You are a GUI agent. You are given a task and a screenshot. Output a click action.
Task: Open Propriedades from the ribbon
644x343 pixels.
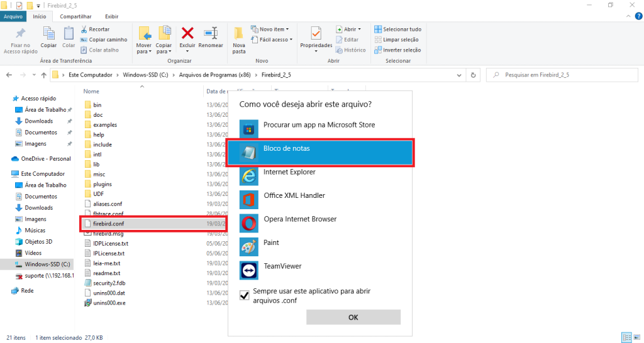316,34
